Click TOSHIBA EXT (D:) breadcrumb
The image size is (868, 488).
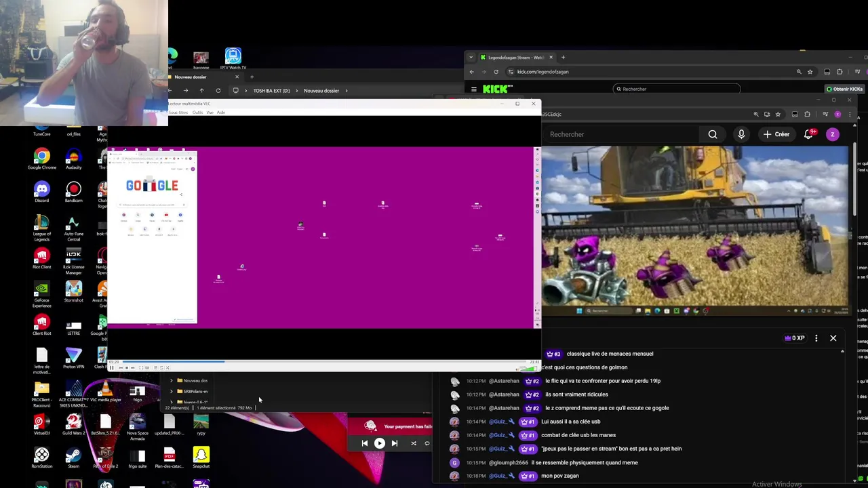(x=271, y=91)
